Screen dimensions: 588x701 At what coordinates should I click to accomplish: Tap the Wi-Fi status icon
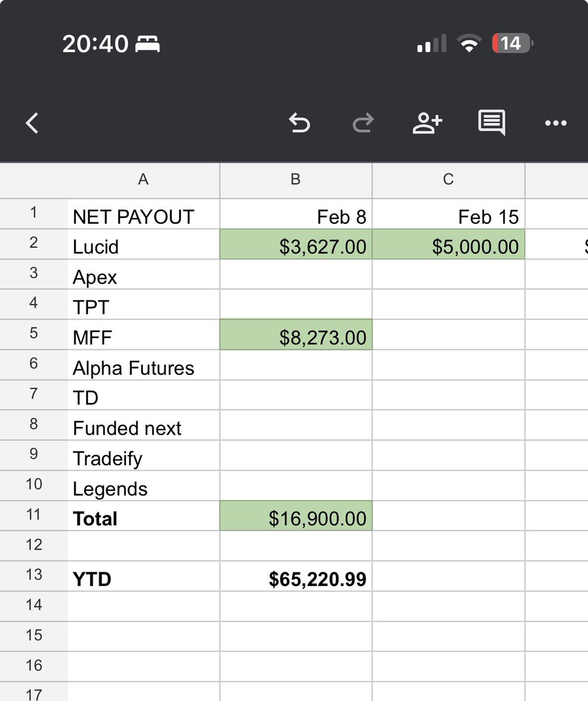point(468,44)
